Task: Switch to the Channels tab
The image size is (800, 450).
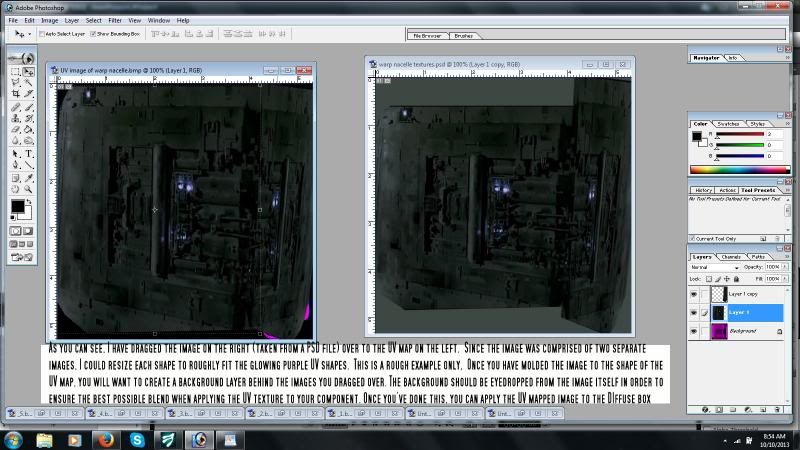Action: tap(731, 257)
